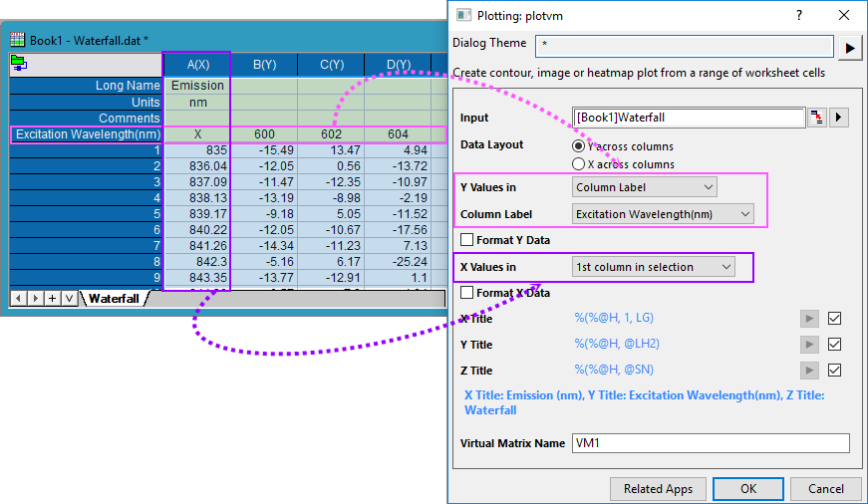The width and height of the screenshot is (868, 504).
Task: Click the cell containing 600
Action: (x=264, y=133)
